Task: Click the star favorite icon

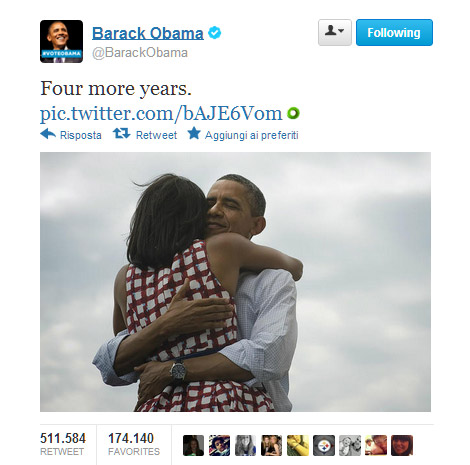Action: click(x=194, y=133)
